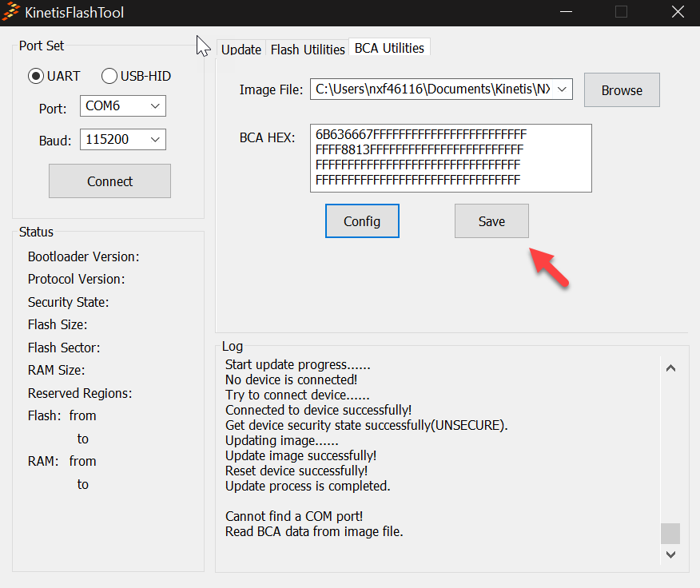Click the Config button
The image size is (700, 588).
(362, 221)
